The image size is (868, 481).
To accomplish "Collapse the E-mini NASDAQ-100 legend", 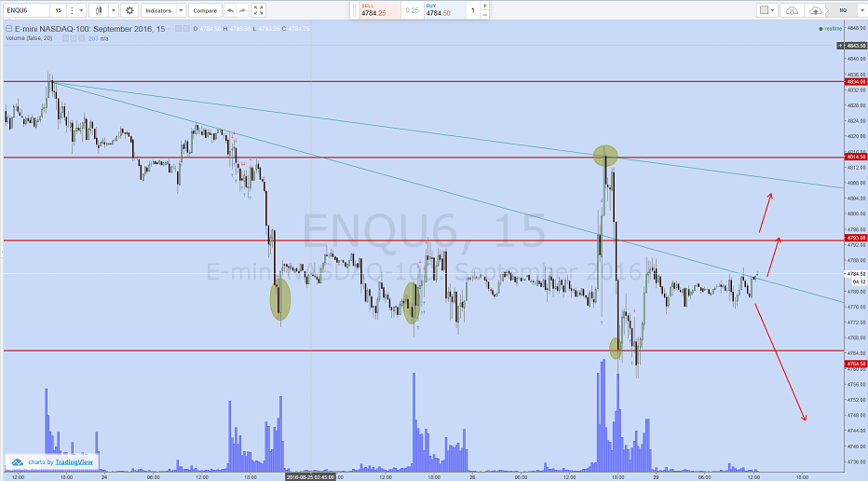I will tap(9, 29).
